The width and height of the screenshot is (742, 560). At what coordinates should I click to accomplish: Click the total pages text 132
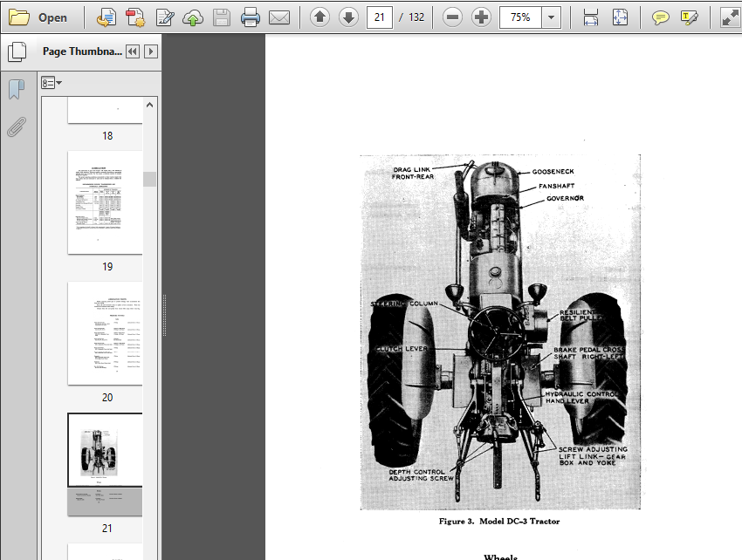click(416, 17)
